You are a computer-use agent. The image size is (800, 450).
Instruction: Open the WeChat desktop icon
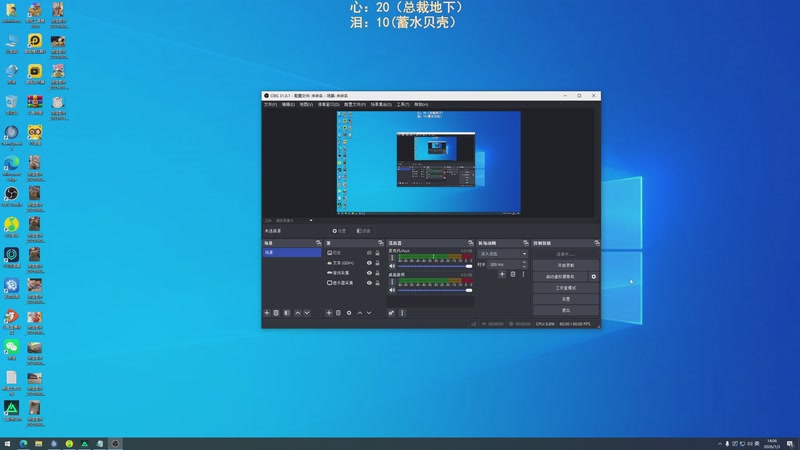coord(11,350)
